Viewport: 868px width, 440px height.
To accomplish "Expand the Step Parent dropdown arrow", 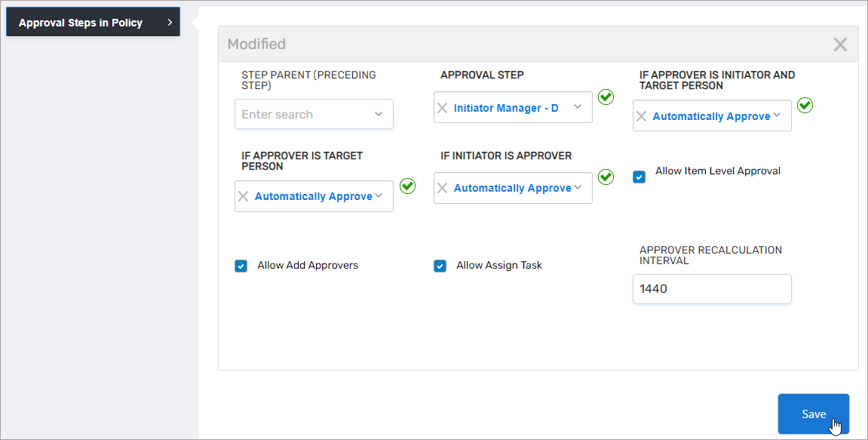I will (x=379, y=115).
